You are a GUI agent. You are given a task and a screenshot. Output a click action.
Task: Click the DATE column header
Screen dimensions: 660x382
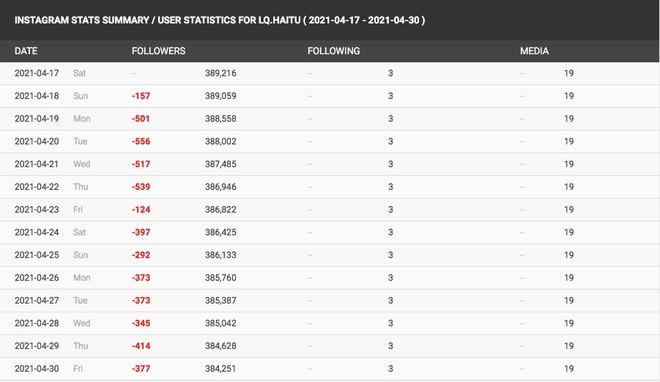coord(26,51)
